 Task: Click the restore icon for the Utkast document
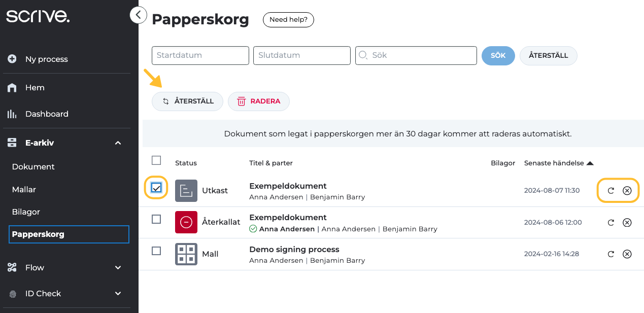tap(611, 191)
